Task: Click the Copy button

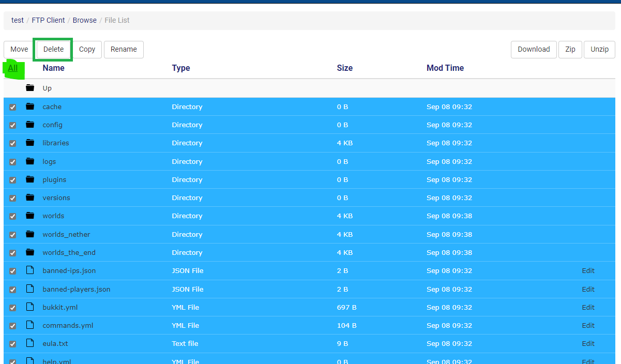Action: (87, 50)
